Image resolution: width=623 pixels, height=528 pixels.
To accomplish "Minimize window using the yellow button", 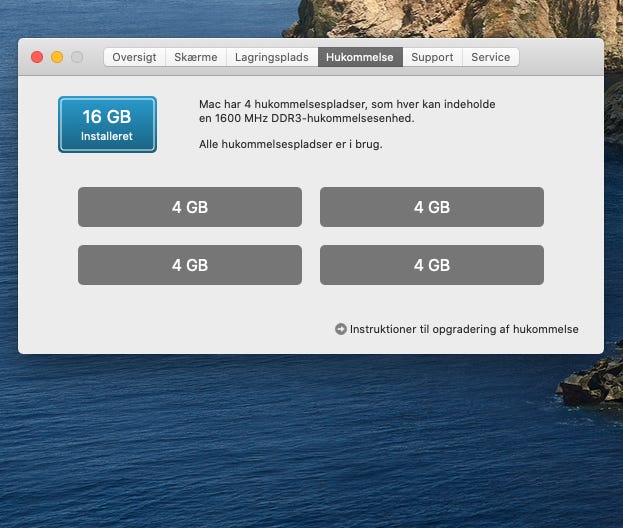I will [x=57, y=57].
